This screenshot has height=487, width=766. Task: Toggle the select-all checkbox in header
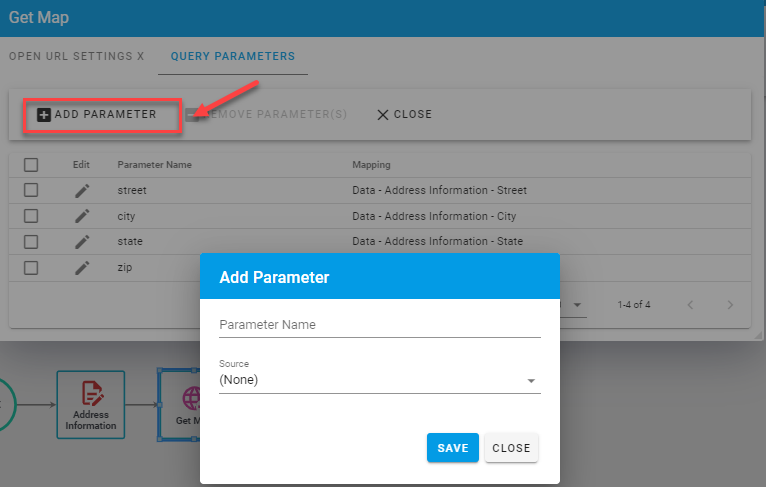point(31,165)
